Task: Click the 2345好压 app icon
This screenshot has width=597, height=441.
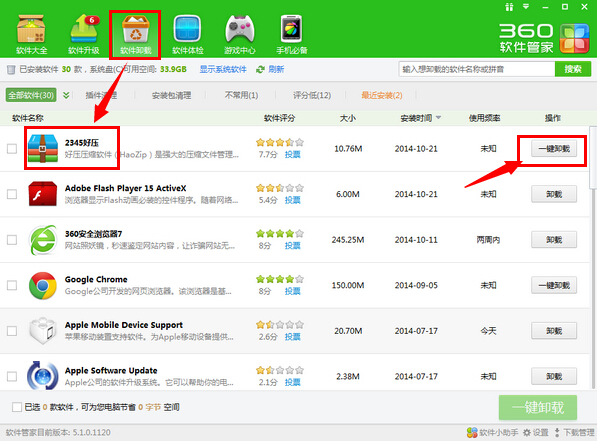Action: (x=43, y=148)
